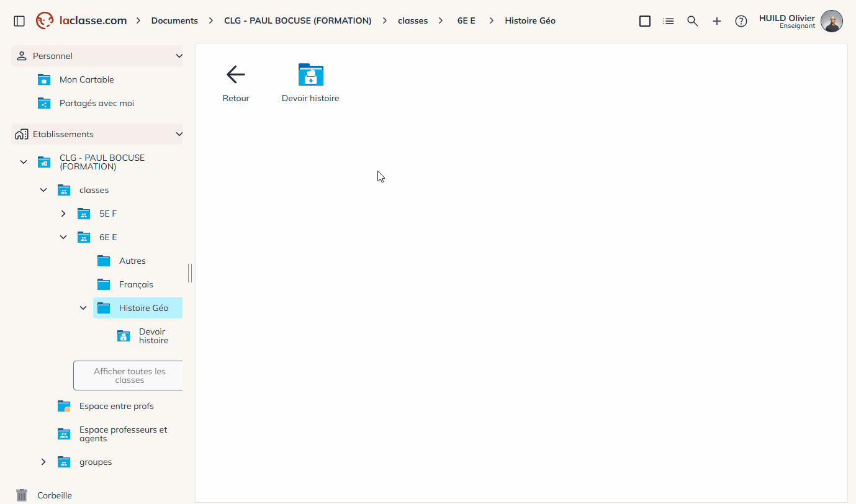Image resolution: width=856 pixels, height=504 pixels.
Task: Click the Retour text label
Action: [236, 98]
